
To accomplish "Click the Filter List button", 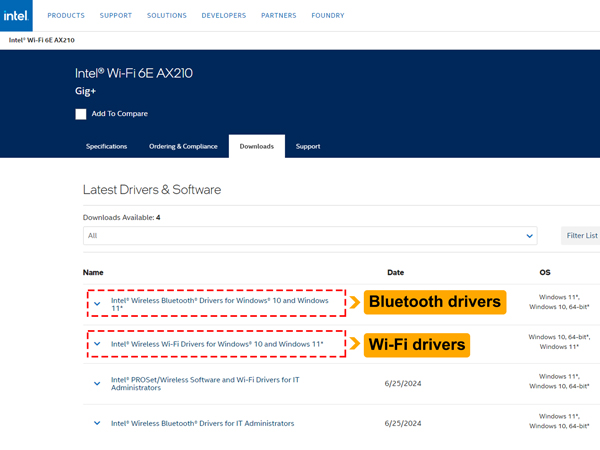I will (581, 236).
